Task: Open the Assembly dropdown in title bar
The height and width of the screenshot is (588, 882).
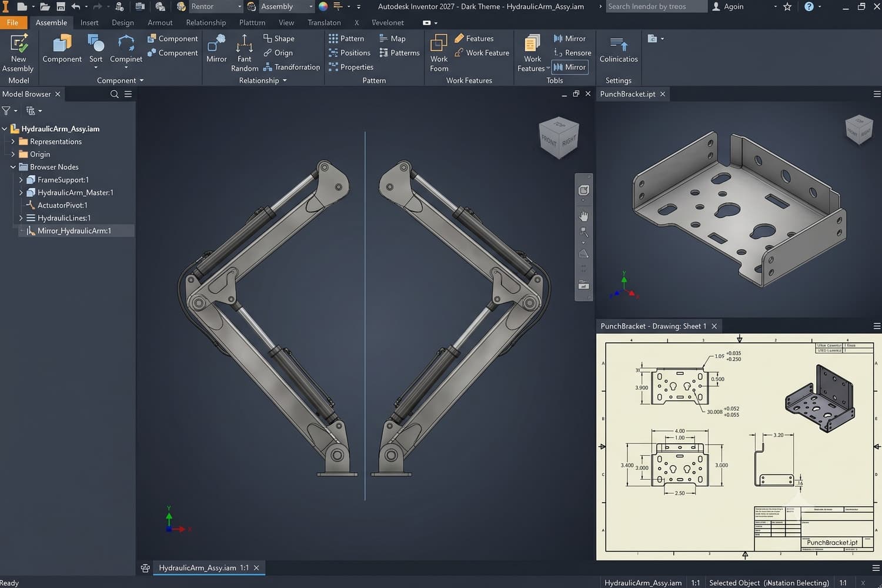Action: [x=285, y=6]
